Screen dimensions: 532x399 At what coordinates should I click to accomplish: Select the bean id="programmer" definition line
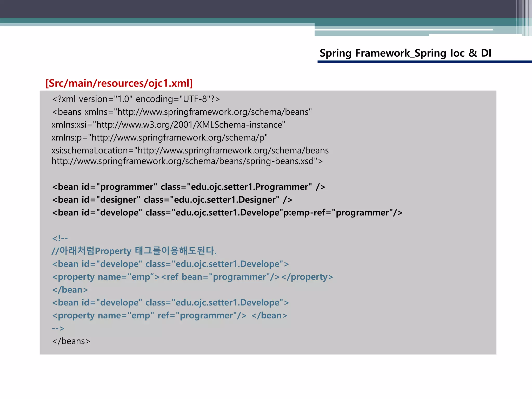click(189, 187)
